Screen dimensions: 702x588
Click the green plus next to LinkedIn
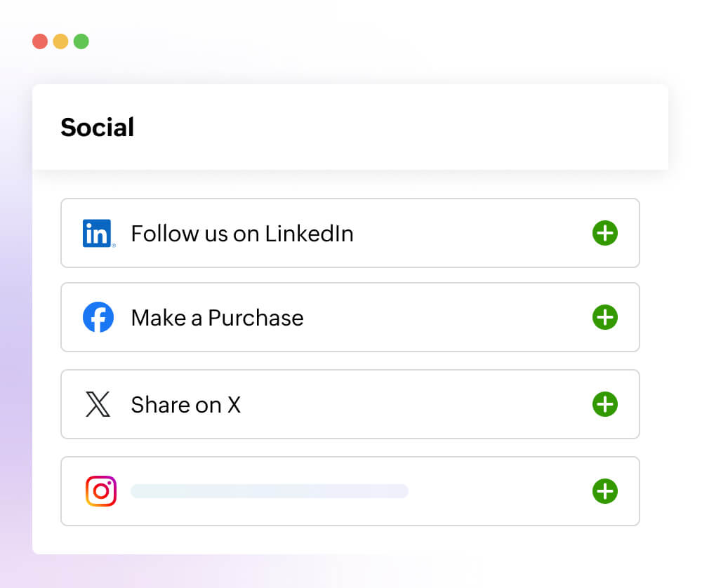[x=604, y=233]
